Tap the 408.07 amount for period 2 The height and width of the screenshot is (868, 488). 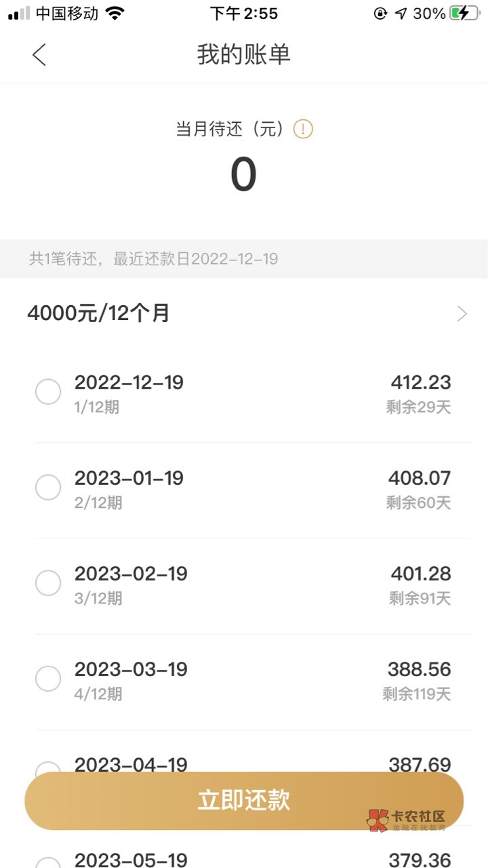coord(419,478)
